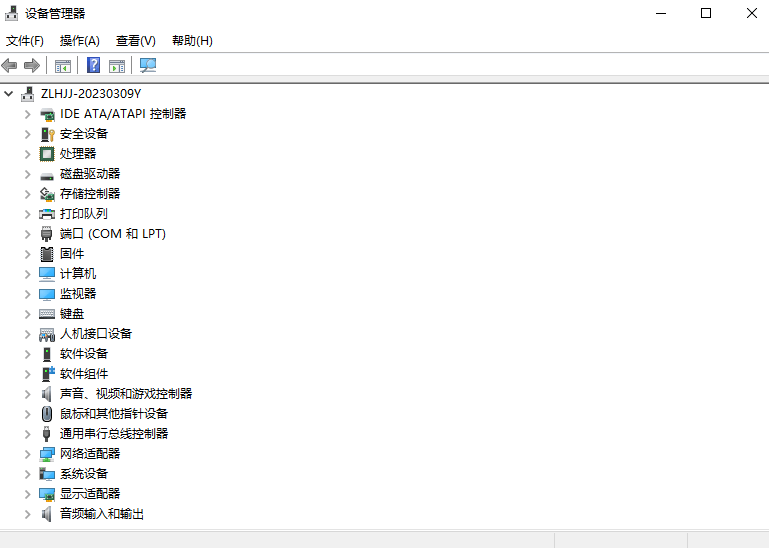Click the 端口 (COM 和 LPT) icon

[47, 234]
